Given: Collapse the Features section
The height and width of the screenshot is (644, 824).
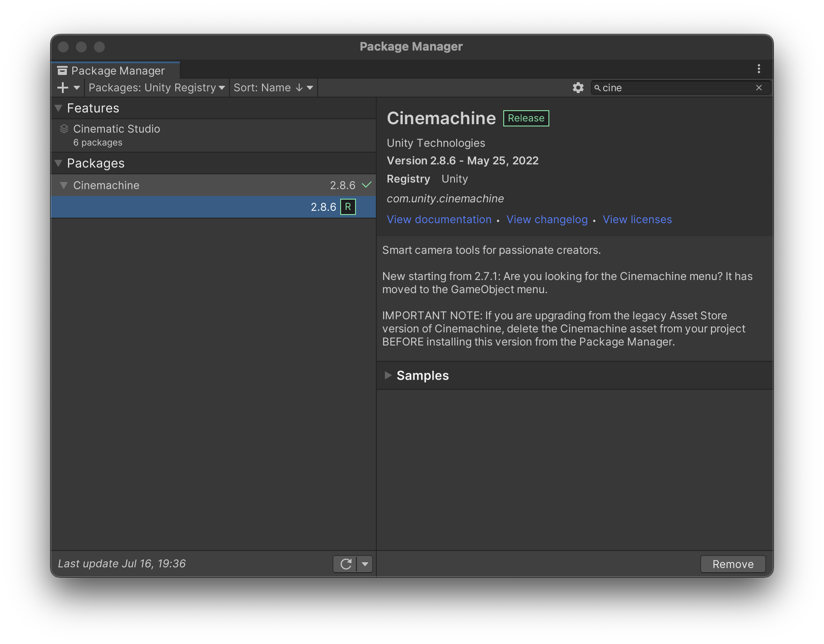Looking at the screenshot, I should 58,108.
